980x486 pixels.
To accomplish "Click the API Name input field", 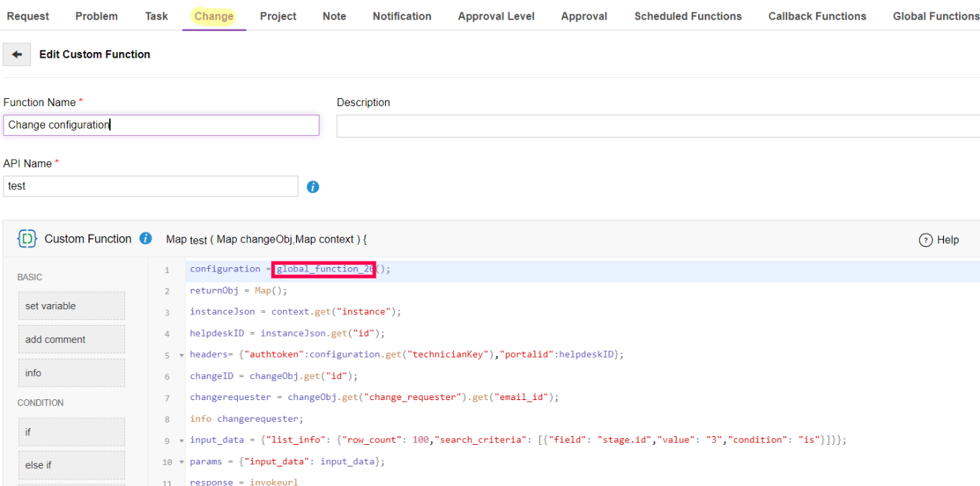I will point(150,186).
